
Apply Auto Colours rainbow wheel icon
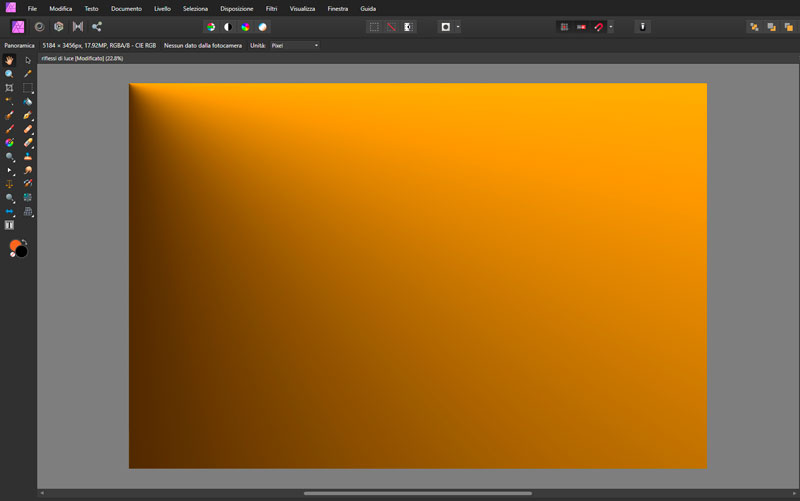(x=245, y=27)
